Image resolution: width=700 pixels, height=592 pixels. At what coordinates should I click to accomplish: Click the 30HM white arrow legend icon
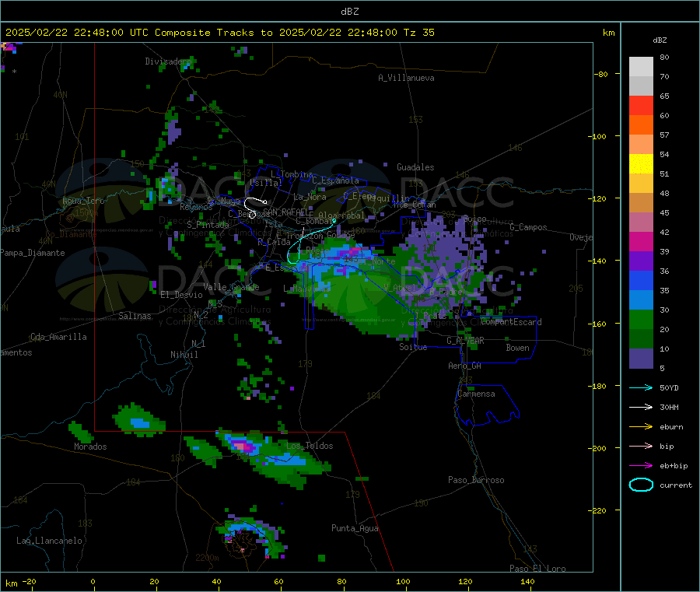[x=641, y=407]
